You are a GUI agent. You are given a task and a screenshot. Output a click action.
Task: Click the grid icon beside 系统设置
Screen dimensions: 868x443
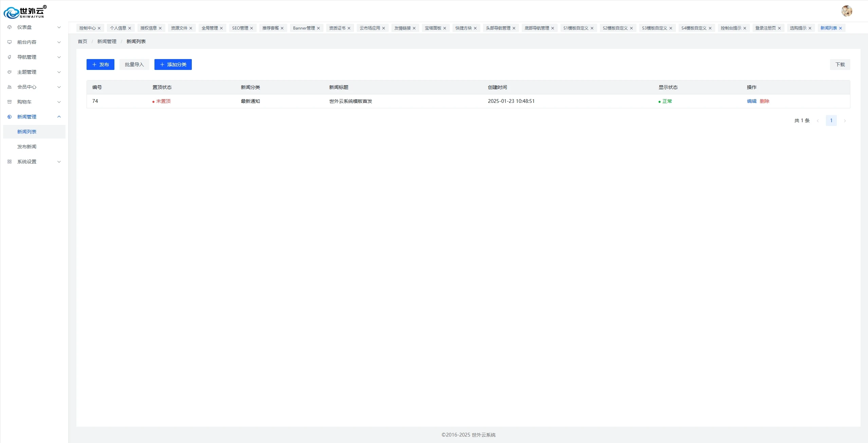pos(10,162)
